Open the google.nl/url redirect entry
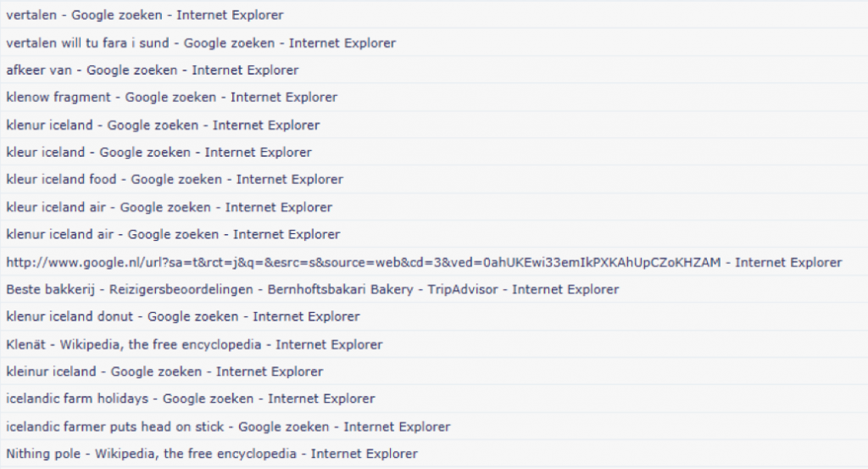 point(424,262)
